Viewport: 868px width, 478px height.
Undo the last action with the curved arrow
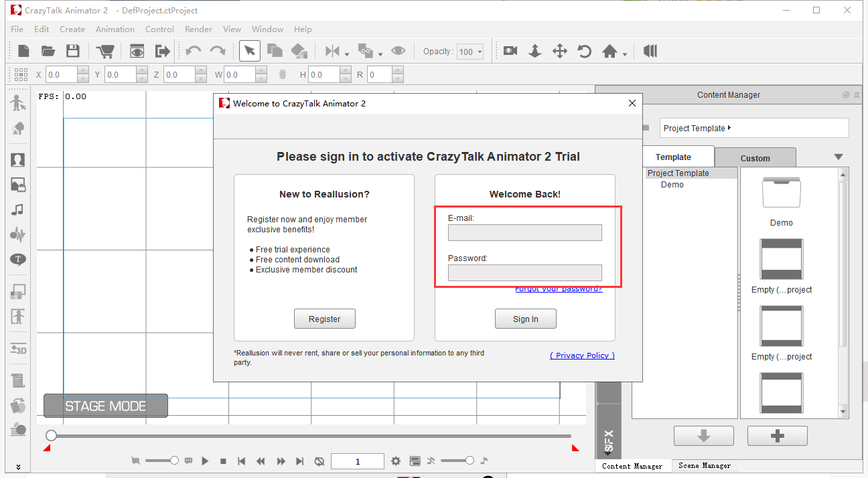pyautogui.click(x=194, y=51)
